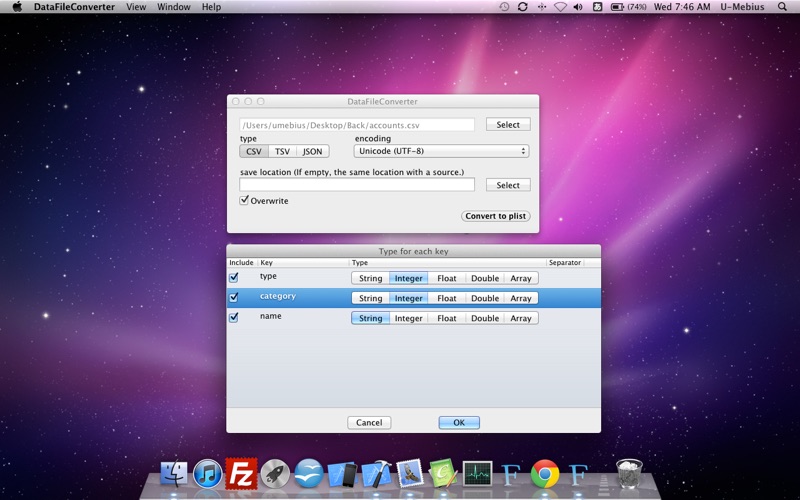Screen dimensions: 800x500
Task: Open Finder in the dock
Action: [x=174, y=472]
